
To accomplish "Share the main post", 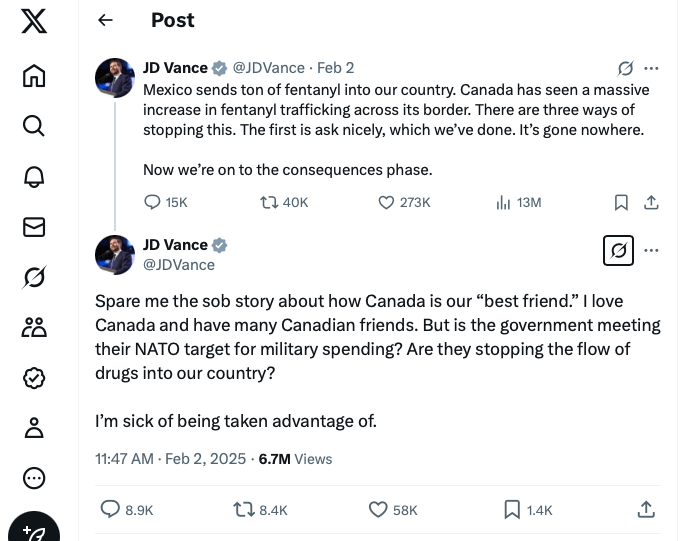I will [x=646, y=510].
